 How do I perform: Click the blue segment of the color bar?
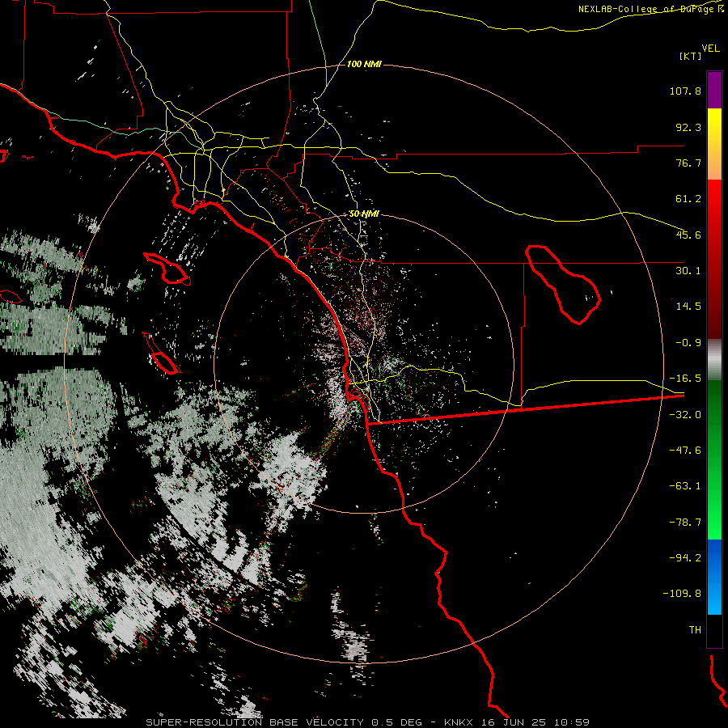point(714,577)
